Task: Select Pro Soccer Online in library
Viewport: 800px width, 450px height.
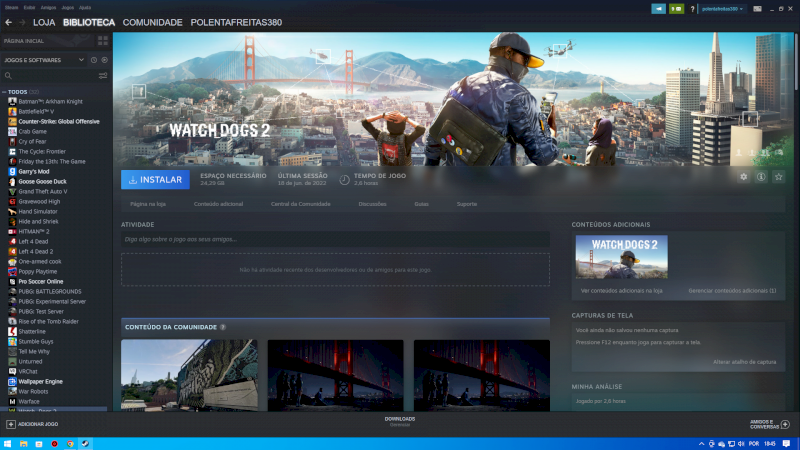Action: 41,282
